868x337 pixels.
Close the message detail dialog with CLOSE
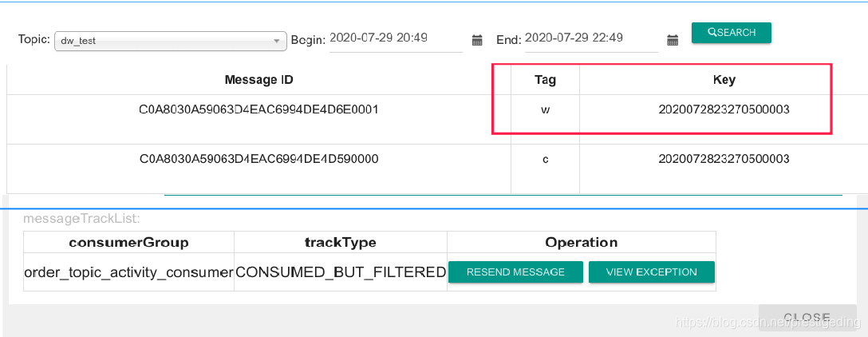point(807,317)
